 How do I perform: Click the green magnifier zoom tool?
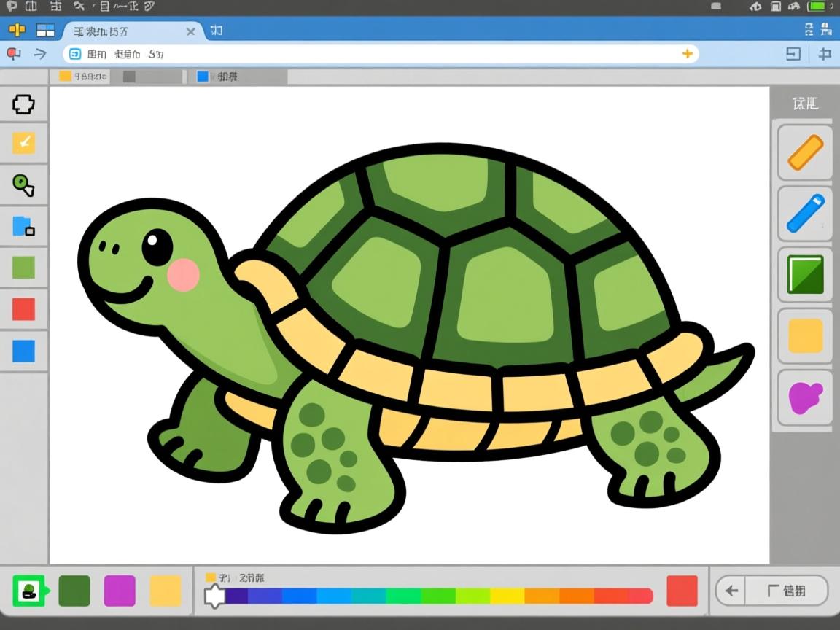click(23, 184)
